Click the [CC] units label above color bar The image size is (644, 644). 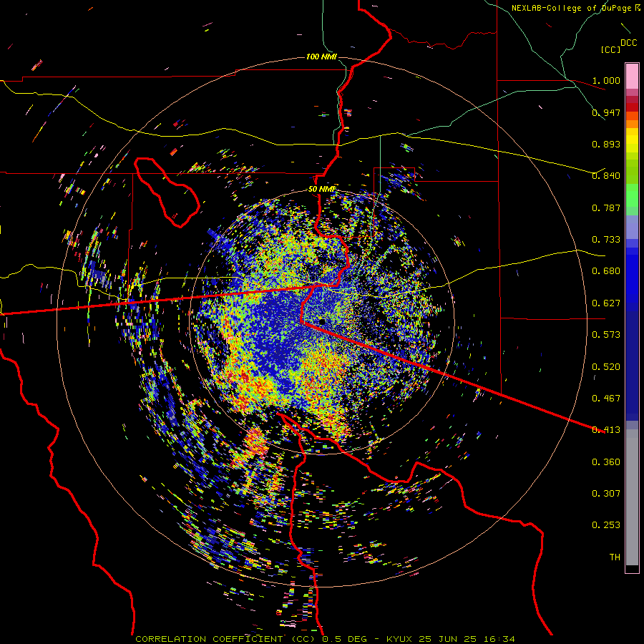[x=610, y=49]
